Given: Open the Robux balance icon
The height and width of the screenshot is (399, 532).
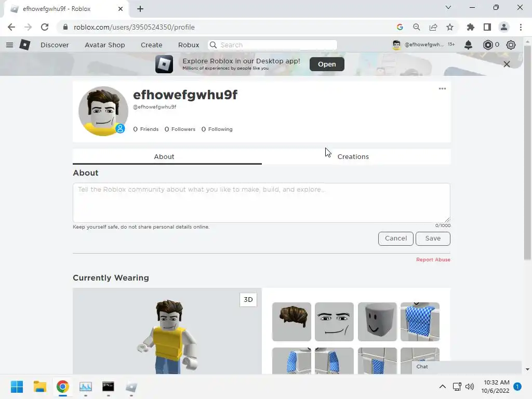Looking at the screenshot, I should coord(487,45).
